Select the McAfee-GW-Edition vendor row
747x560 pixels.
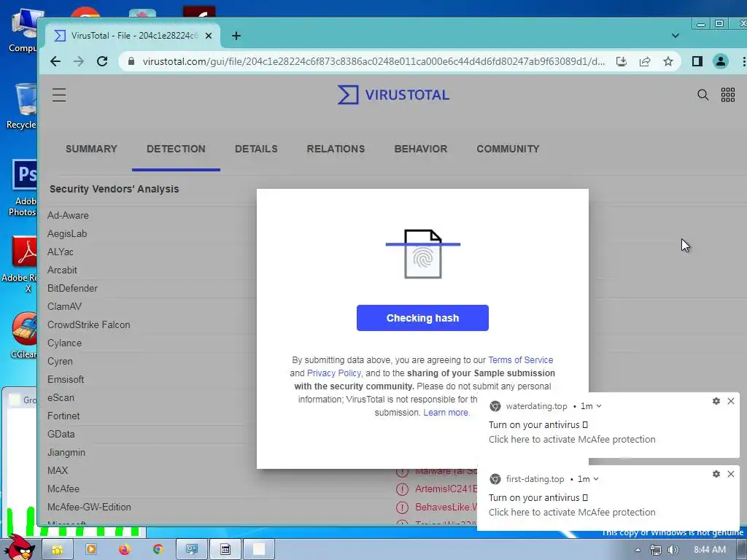(89, 507)
